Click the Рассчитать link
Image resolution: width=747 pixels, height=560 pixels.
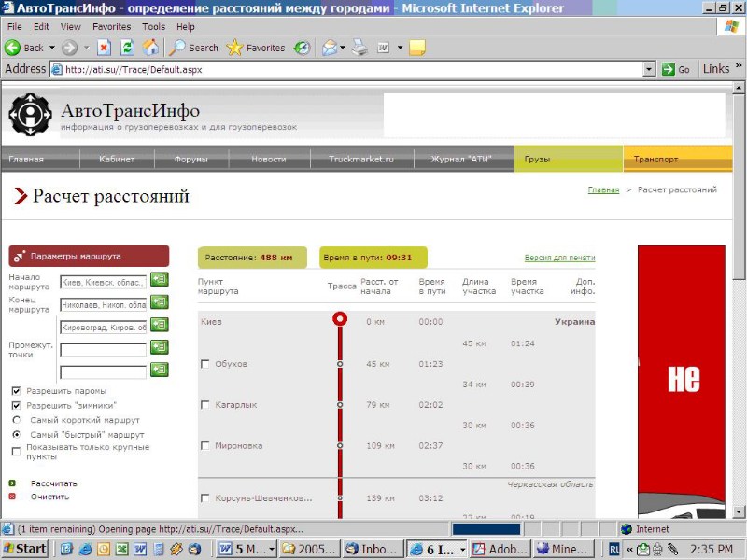pyautogui.click(x=53, y=483)
